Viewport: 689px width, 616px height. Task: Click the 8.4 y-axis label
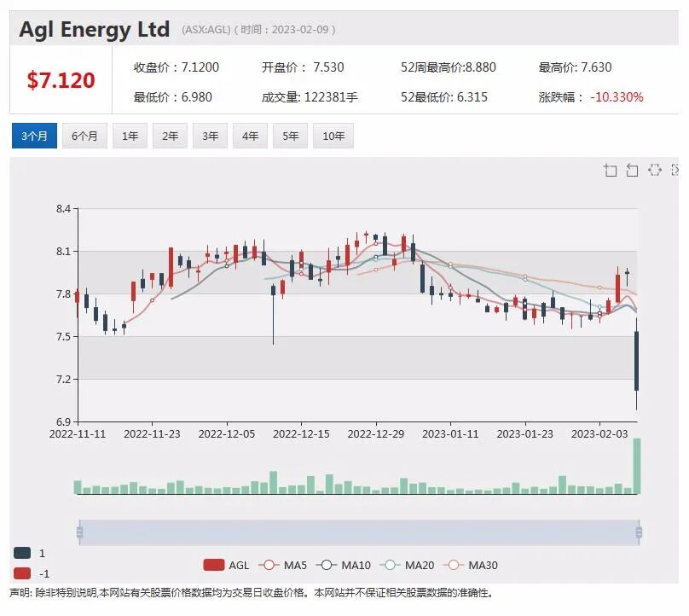tap(63, 209)
